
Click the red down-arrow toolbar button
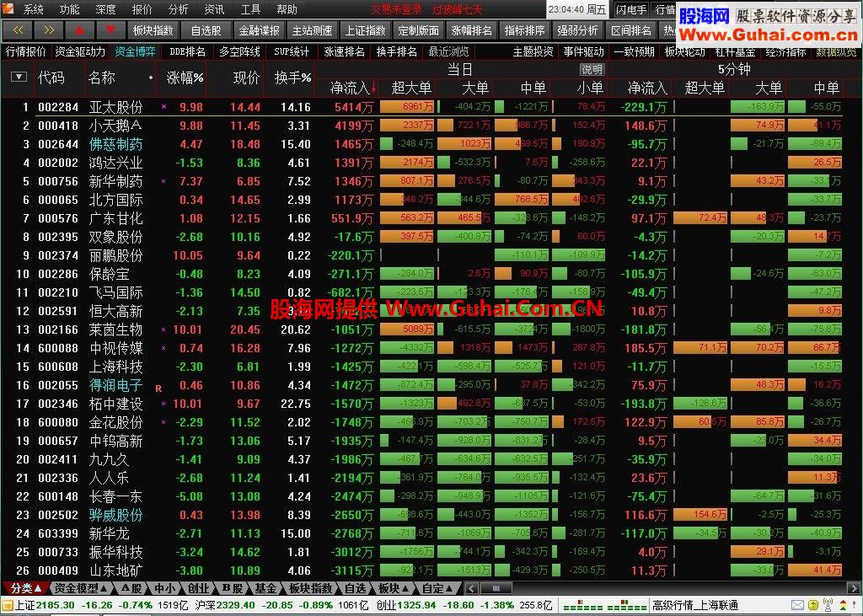110,30
